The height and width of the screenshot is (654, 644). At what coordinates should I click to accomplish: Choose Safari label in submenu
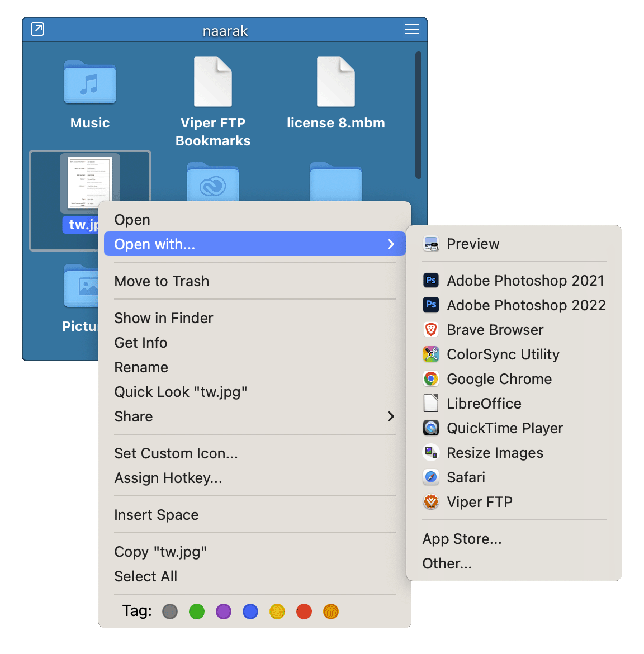466,477
